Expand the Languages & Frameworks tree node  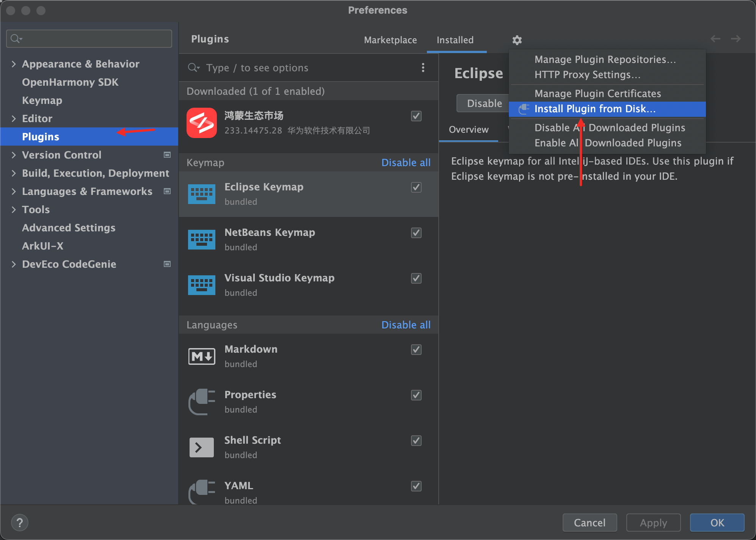point(14,192)
